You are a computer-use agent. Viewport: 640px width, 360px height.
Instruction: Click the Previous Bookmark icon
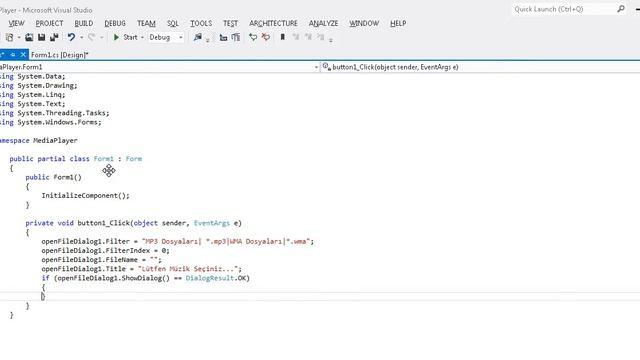[296, 37]
